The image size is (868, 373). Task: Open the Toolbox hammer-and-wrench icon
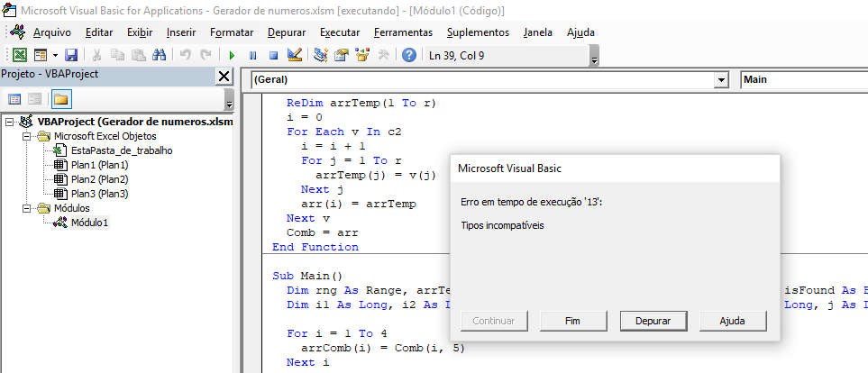tap(384, 55)
